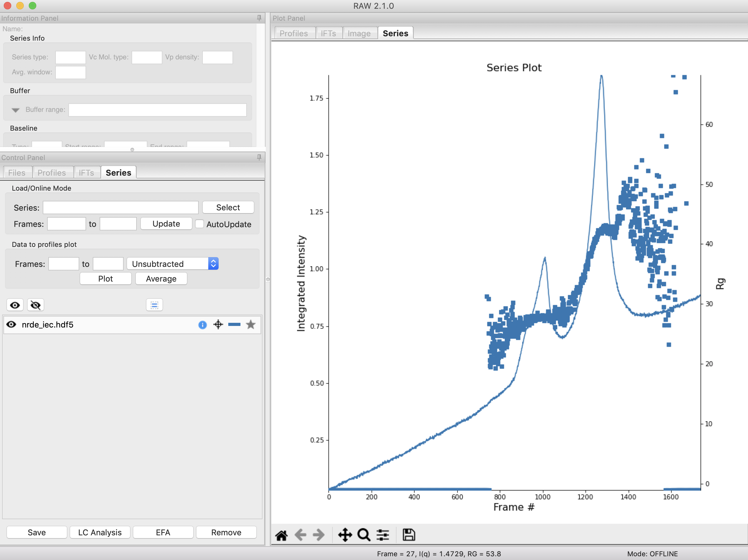The image size is (748, 560).
Task: Click the Home reset view icon in plot toolbar
Action: pos(281,535)
